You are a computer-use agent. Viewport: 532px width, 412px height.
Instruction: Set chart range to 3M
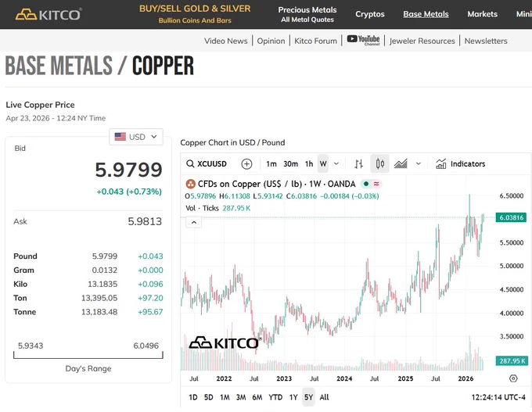(x=241, y=397)
